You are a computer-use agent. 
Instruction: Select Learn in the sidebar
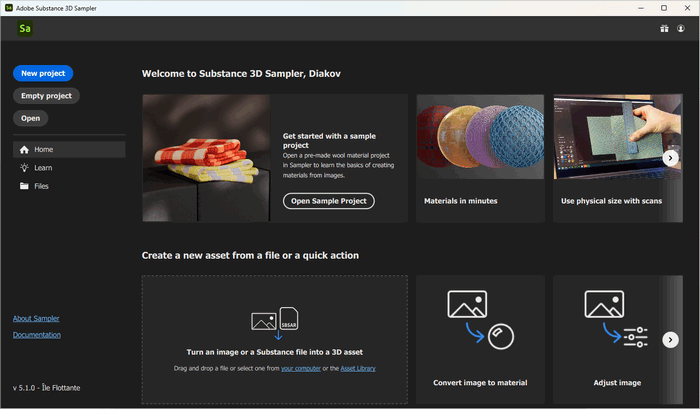tap(43, 168)
